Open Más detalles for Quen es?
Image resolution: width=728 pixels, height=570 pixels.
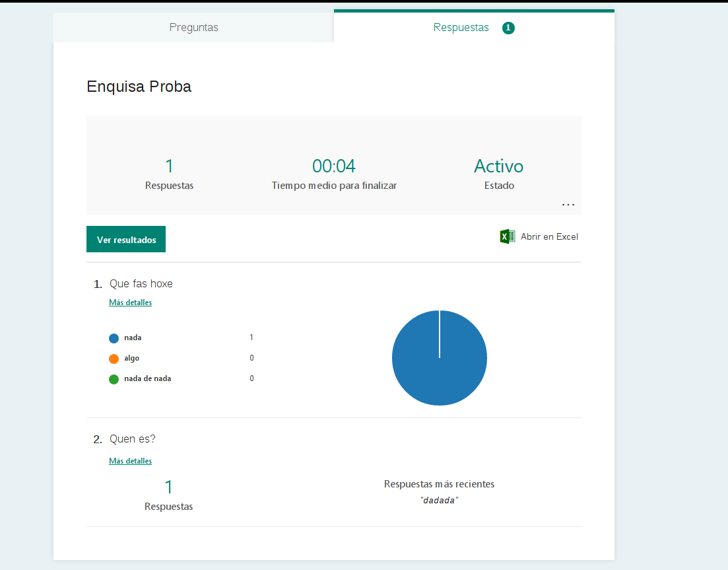tap(130, 461)
